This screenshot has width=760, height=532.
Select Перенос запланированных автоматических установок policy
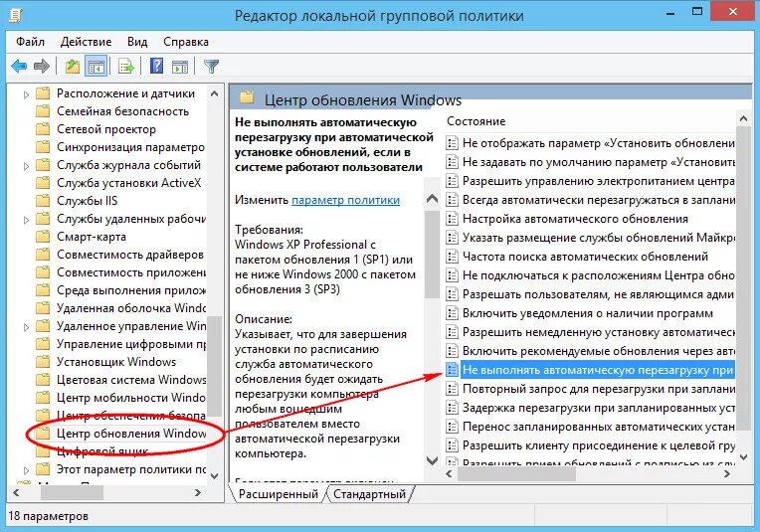(x=598, y=427)
